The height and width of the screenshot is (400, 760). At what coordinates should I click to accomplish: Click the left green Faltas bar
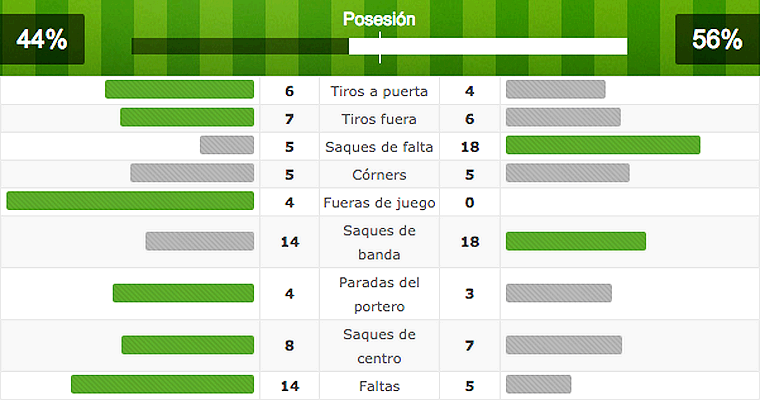tap(162, 384)
